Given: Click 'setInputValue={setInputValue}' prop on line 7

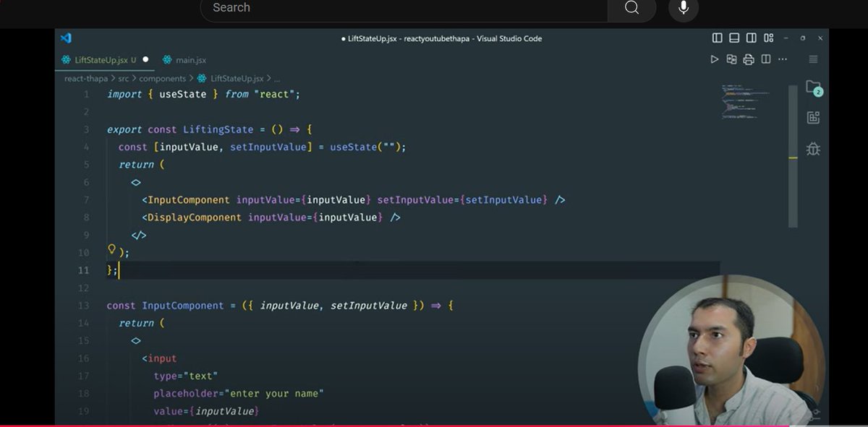Looking at the screenshot, I should tap(463, 200).
